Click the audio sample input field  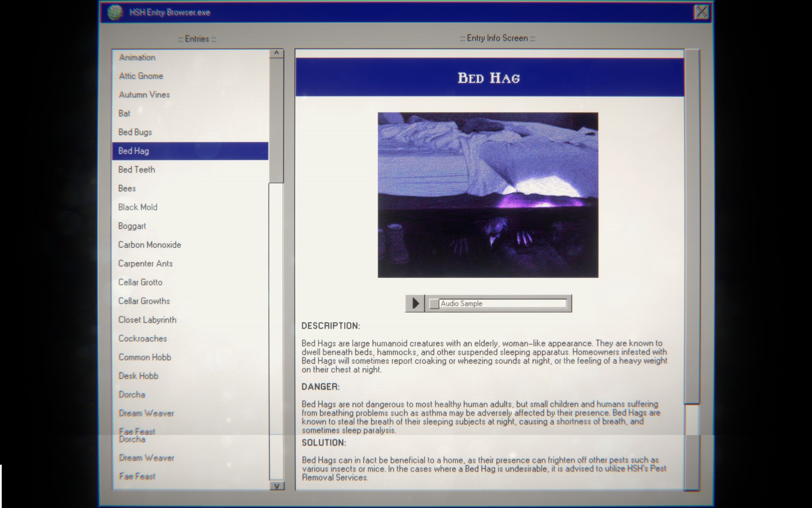[501, 303]
